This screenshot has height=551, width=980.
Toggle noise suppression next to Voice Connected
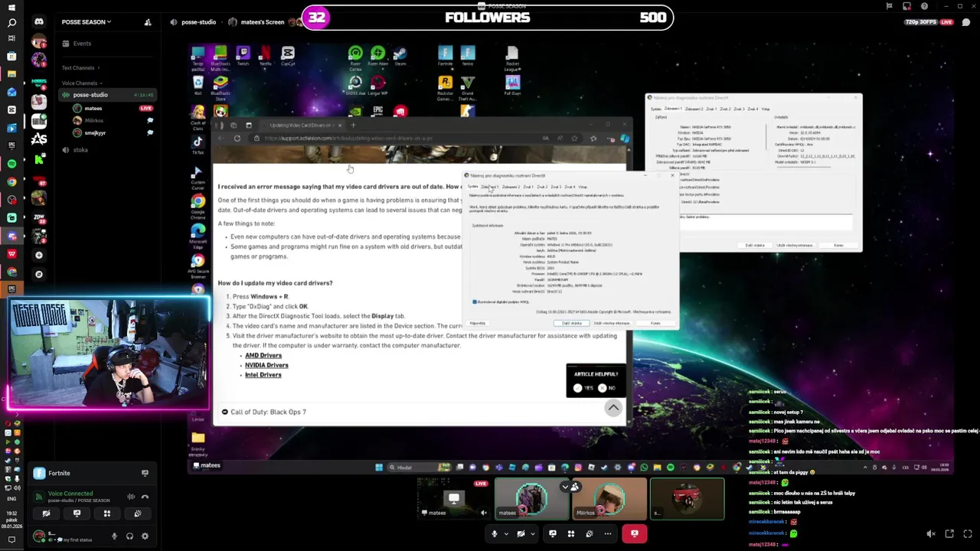(130, 497)
